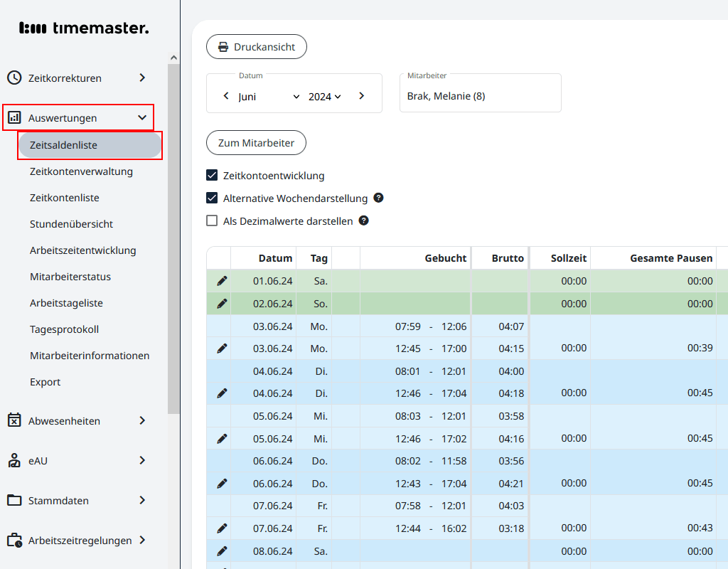This screenshot has width=728, height=569.
Task: Click the pencil edit icon for 01.06.24
Action: (222, 281)
